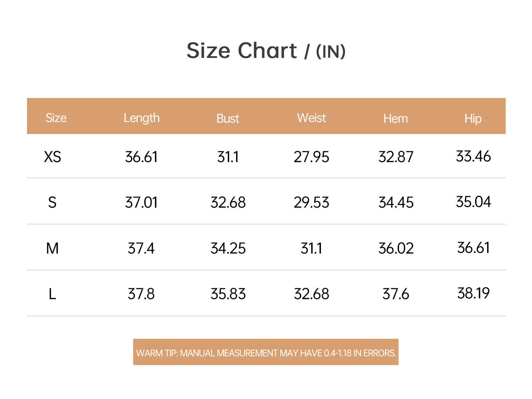Select the XS size row label
The image size is (532, 399).
point(53,157)
